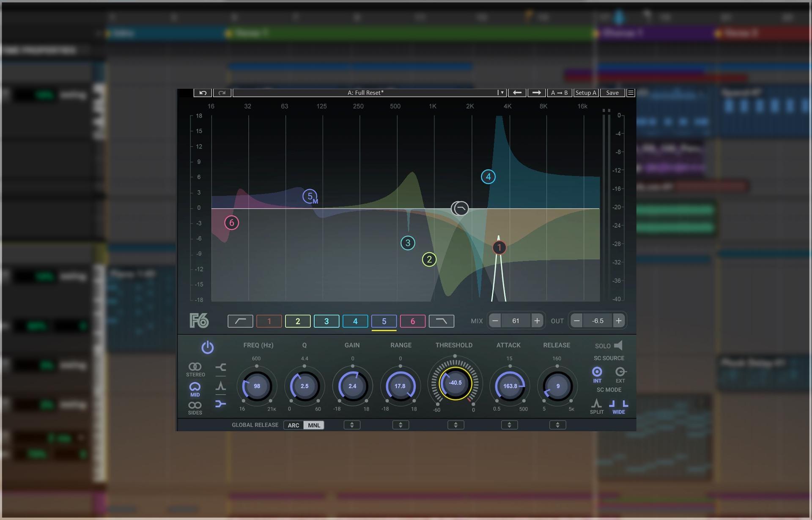Select band 2 tab
Screen dimensions: 812x520
[x=298, y=321]
